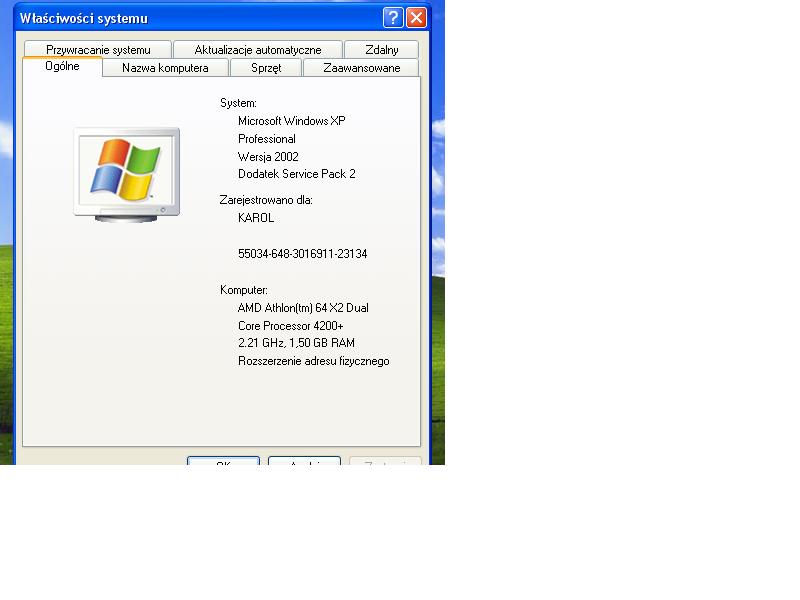Click the Wersja 2002 line
The image size is (800, 600).
coord(268,157)
